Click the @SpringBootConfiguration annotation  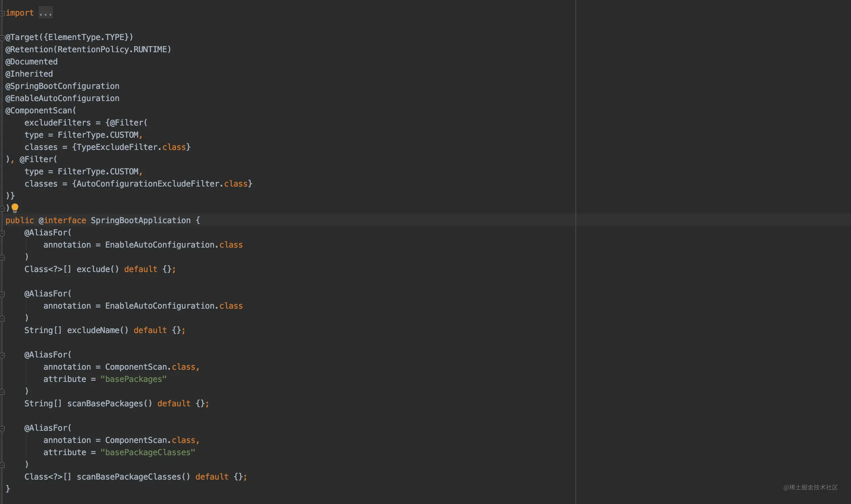[x=62, y=86]
